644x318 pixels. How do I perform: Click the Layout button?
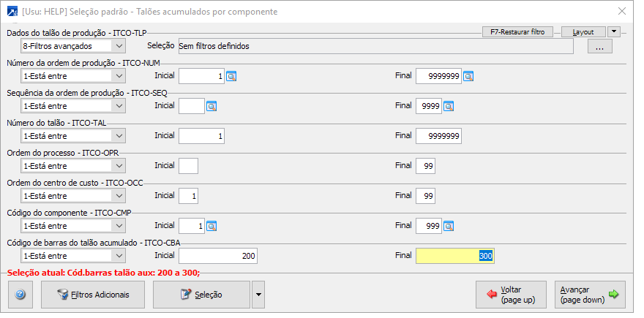point(583,32)
